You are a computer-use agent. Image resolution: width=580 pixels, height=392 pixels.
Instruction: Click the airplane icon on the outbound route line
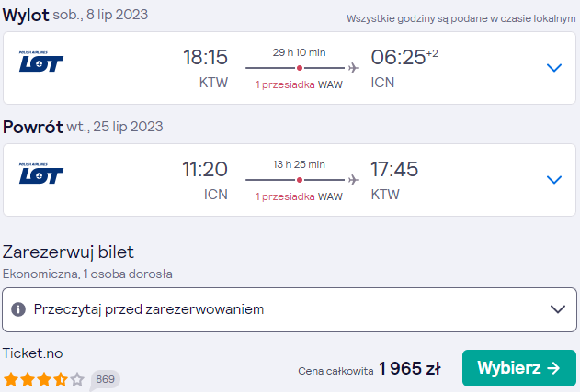click(x=354, y=68)
